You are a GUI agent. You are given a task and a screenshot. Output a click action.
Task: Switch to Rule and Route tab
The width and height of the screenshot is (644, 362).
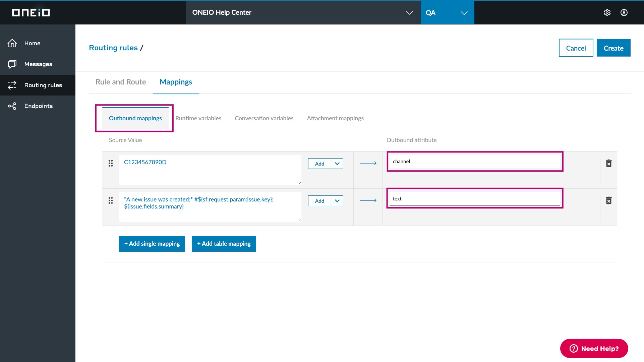121,82
